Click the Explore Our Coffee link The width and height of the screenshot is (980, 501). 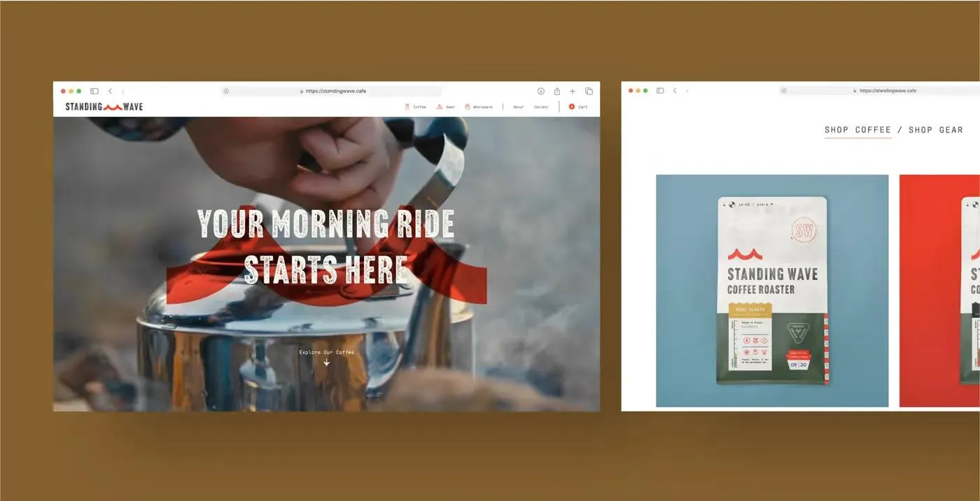(x=327, y=352)
